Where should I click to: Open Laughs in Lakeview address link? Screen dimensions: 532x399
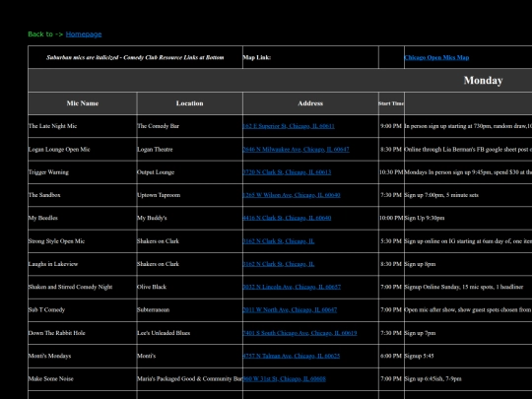point(278,264)
